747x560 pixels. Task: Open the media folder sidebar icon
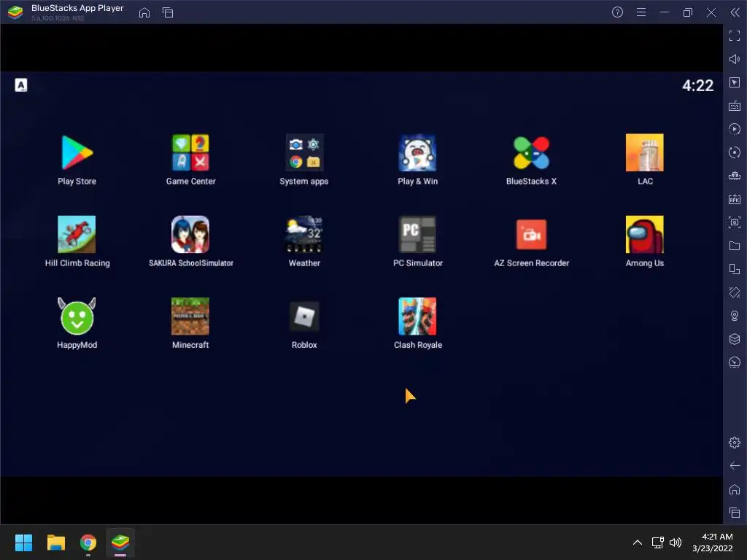tap(735, 246)
